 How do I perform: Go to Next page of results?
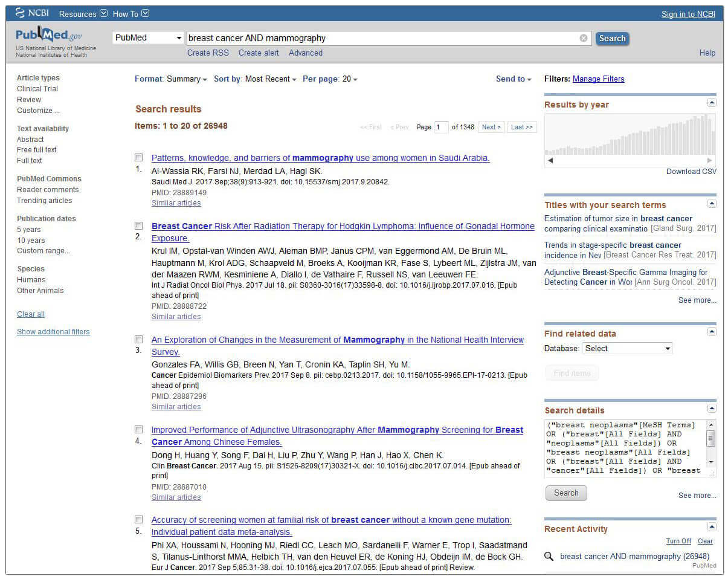click(491, 128)
